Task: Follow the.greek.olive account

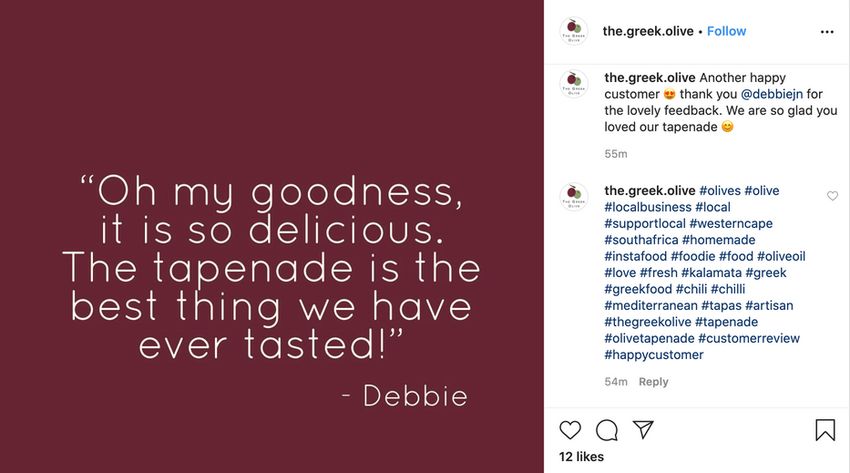Action: click(726, 31)
